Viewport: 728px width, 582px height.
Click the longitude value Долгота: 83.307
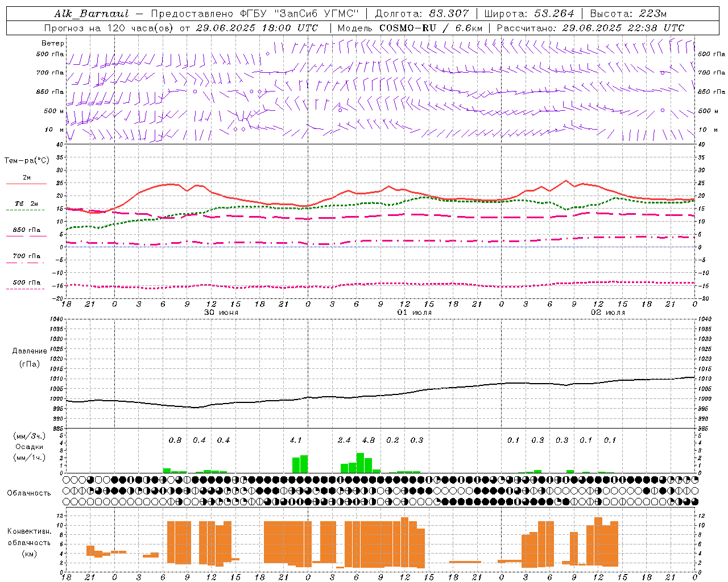(x=422, y=14)
